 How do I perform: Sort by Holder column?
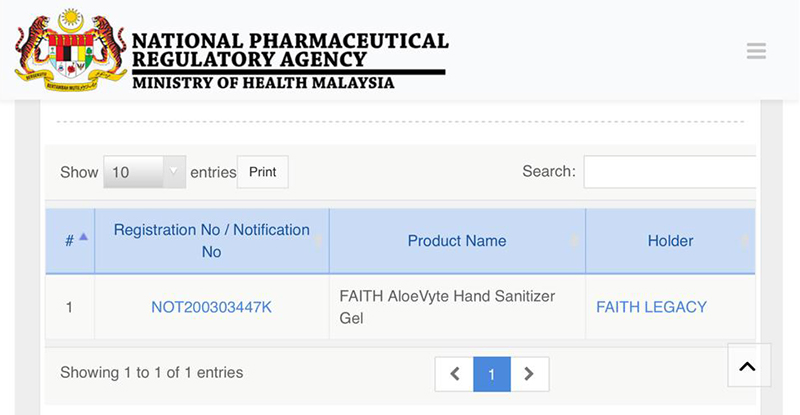tap(670, 241)
